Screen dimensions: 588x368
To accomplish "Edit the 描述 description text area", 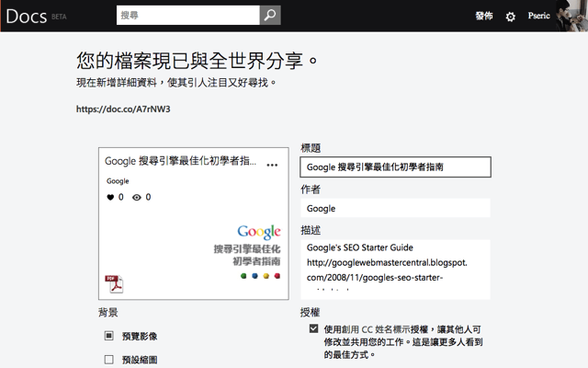I will click(395, 270).
